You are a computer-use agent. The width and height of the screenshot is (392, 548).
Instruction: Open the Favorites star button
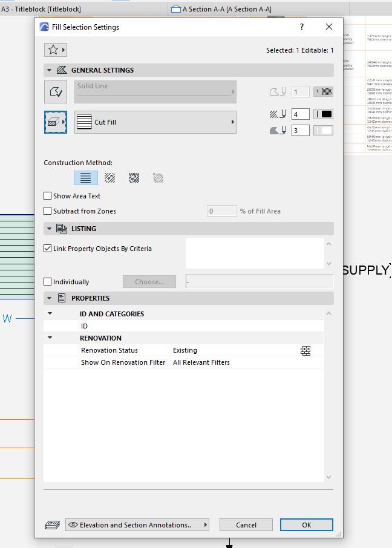click(x=53, y=50)
